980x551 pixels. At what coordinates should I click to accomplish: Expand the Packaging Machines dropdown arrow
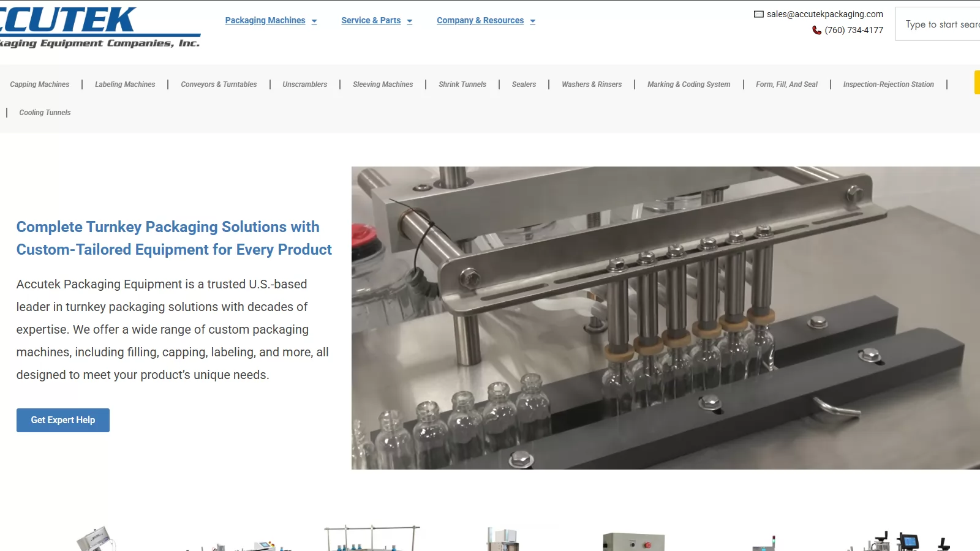click(x=314, y=21)
